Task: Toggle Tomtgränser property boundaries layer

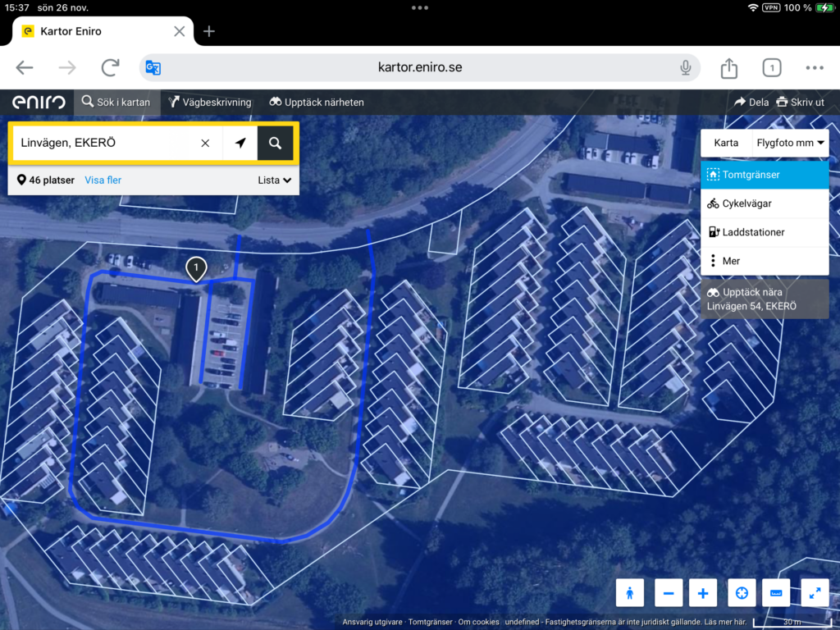Action: (765, 175)
